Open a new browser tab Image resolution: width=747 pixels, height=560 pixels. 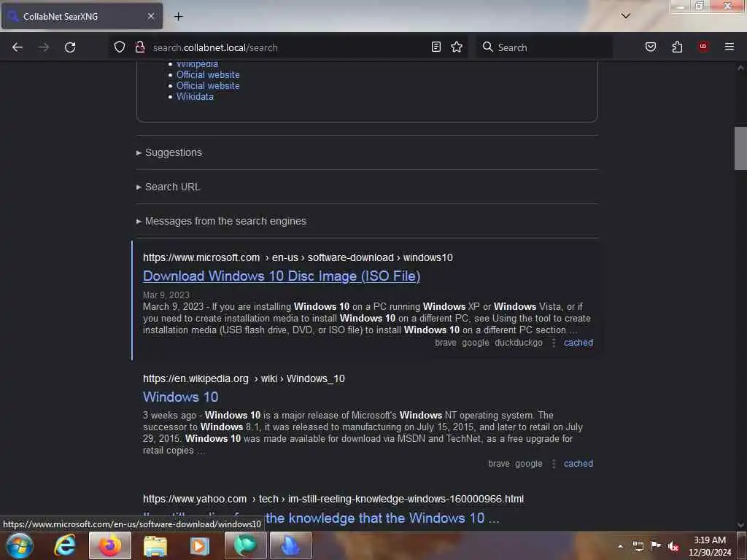178,16
